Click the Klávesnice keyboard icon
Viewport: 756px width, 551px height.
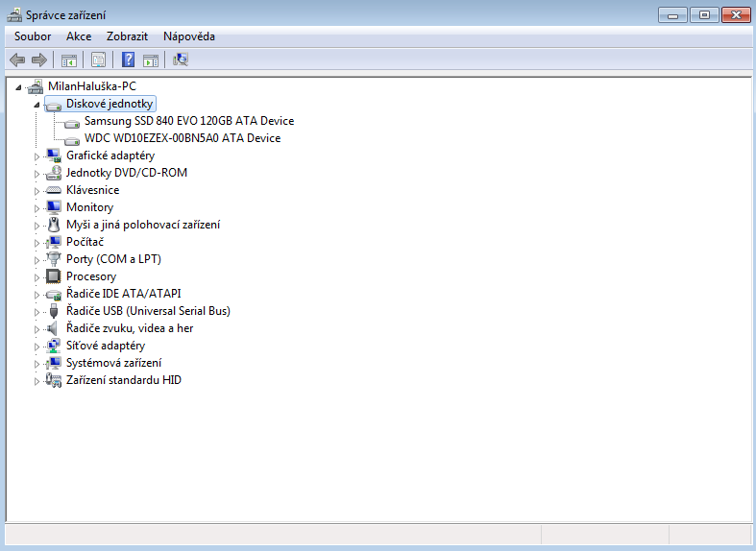[x=54, y=190]
